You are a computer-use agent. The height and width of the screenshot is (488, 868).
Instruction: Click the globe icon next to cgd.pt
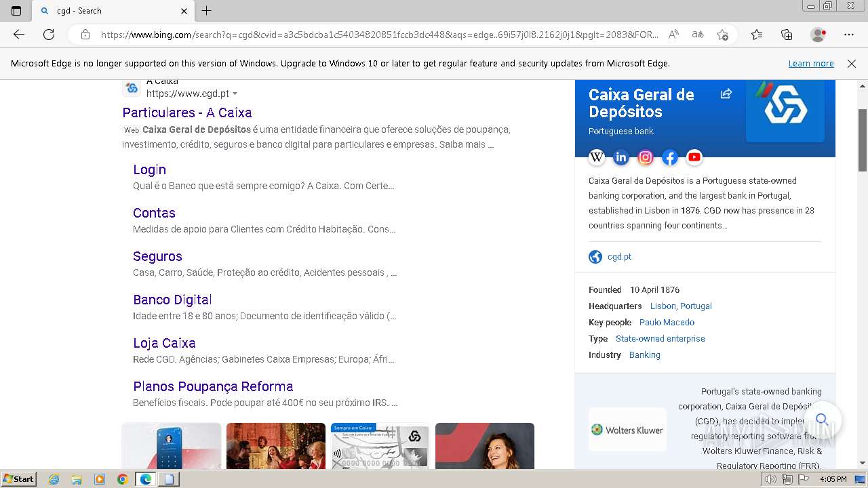[x=595, y=257]
